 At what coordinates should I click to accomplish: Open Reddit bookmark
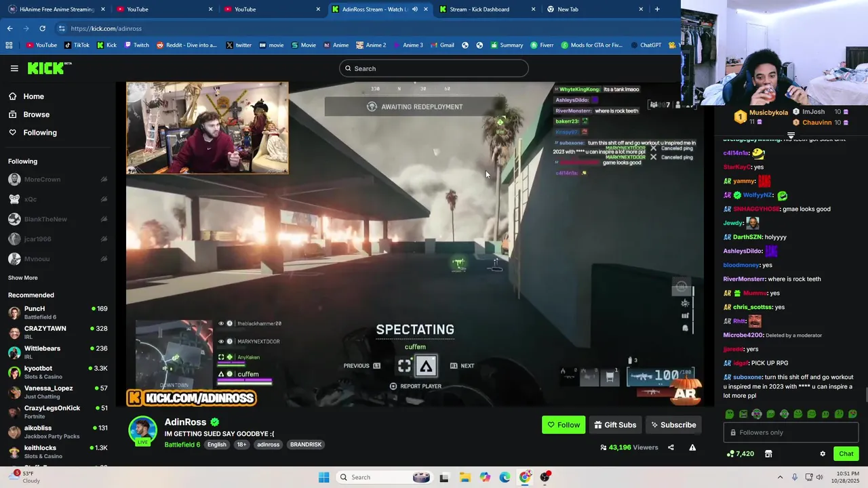click(186, 45)
